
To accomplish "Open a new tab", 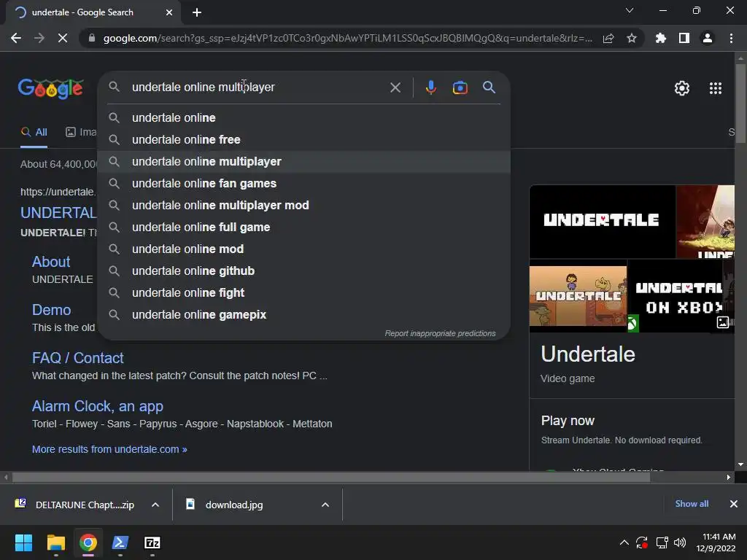I will 197,12.
